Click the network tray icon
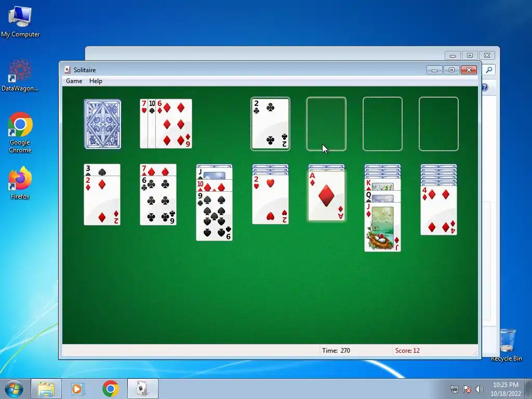The image size is (532, 399). 454,389
